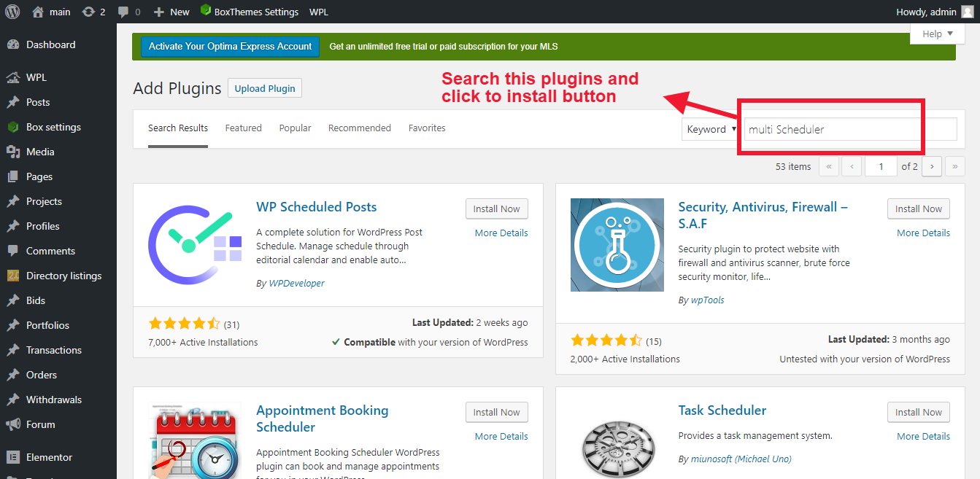980x479 pixels.
Task: Click the WordPress logo in admin bar
Action: [12, 12]
